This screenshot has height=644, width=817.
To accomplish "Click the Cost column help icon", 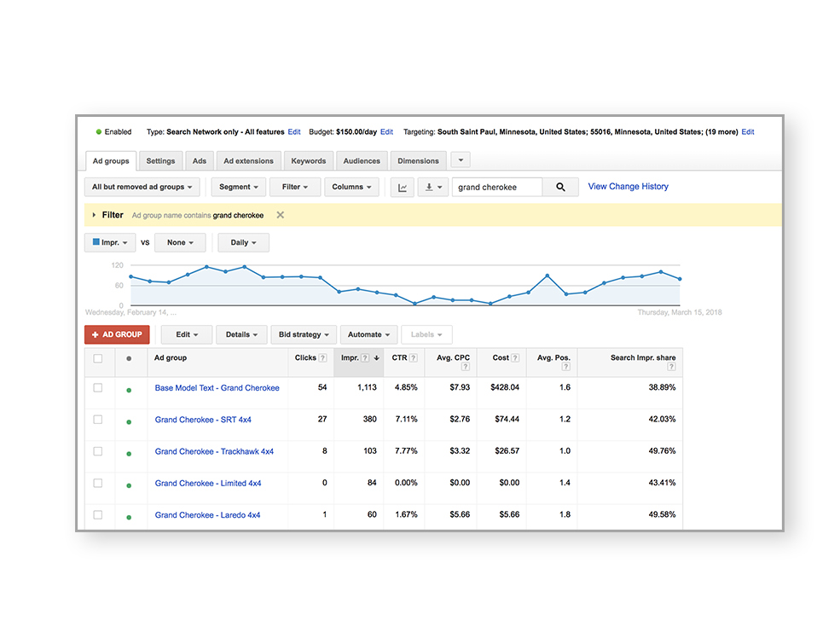I will pos(515,358).
